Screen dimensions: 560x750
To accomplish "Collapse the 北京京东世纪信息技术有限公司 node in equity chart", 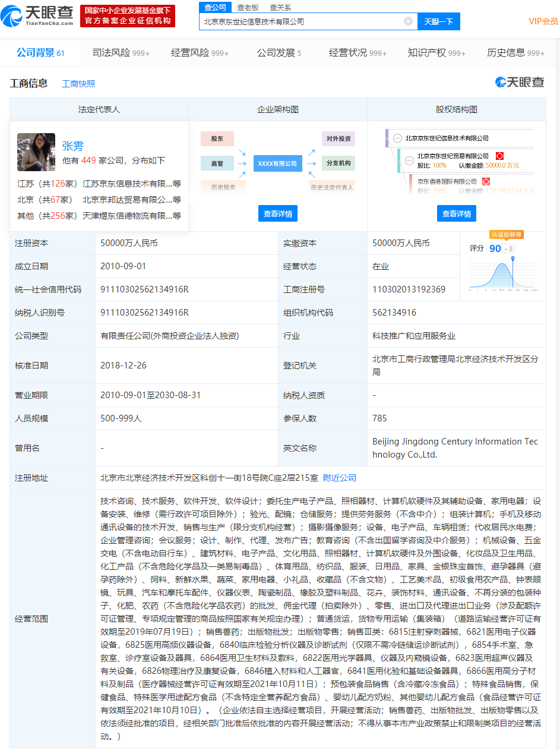I will (x=397, y=138).
